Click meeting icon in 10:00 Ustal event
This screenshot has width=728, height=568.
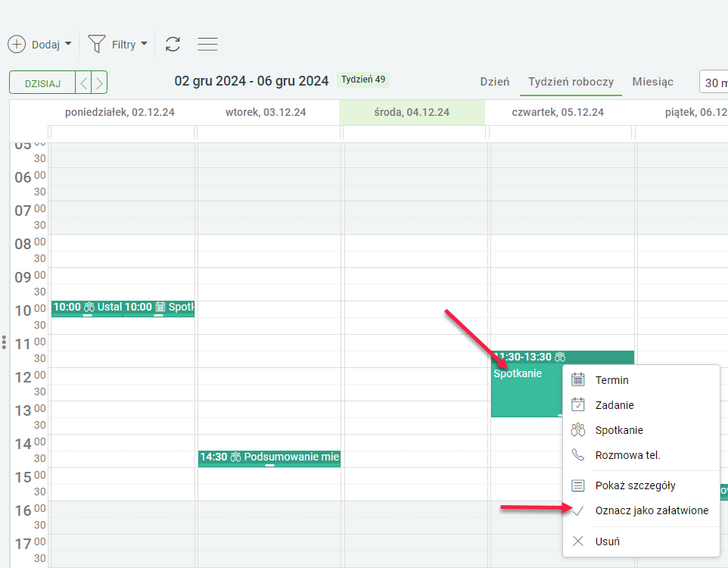click(89, 307)
